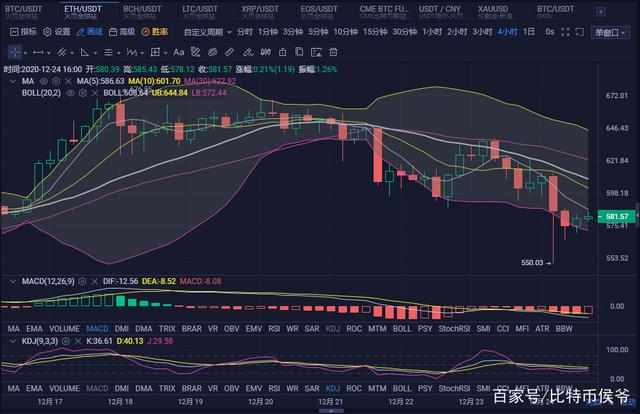The width and height of the screenshot is (640, 414).
Task: Select the crosshair cursor tool
Action: (x=15, y=52)
